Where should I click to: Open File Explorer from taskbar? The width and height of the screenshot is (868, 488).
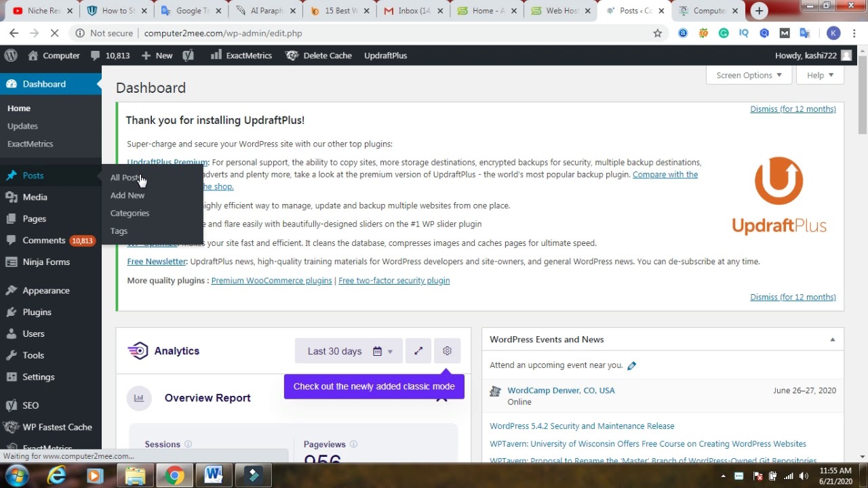135,476
